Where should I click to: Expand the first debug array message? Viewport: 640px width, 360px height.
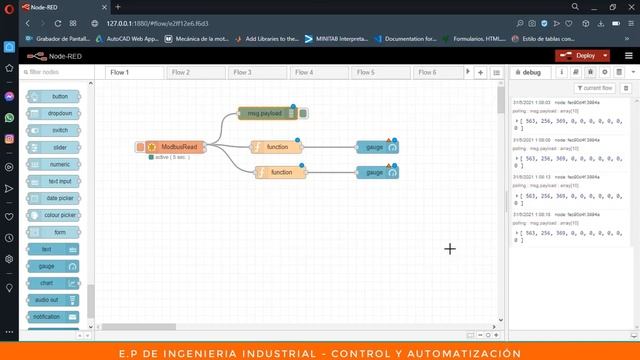point(517,121)
